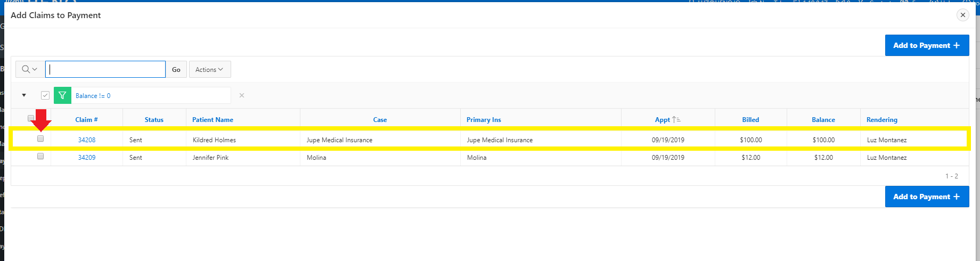980x261 pixels.
Task: Click the Claim # column header
Action: pos(86,120)
